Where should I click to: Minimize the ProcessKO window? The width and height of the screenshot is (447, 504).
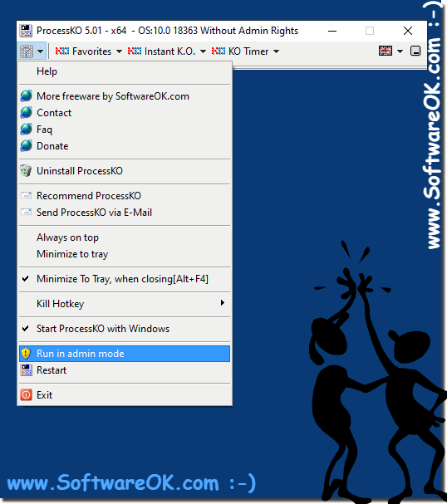point(332,31)
